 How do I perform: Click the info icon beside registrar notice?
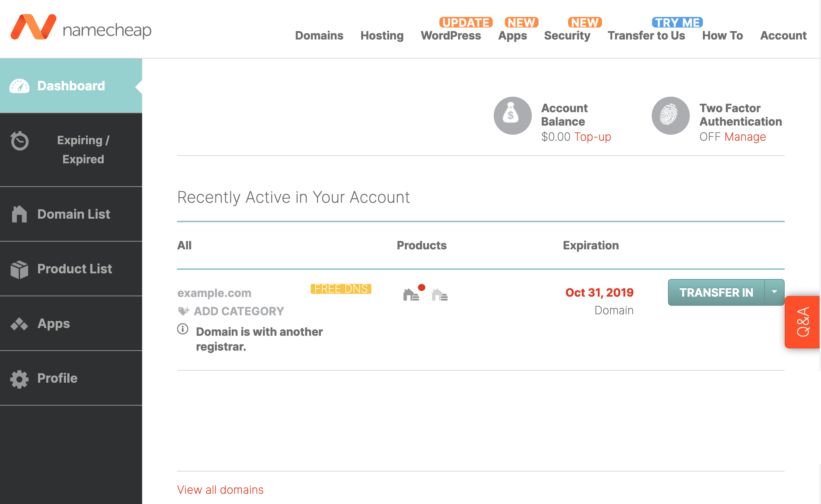[x=183, y=329]
